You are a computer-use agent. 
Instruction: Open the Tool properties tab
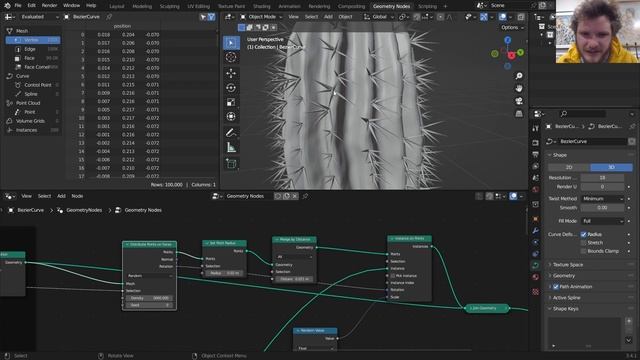click(x=536, y=129)
